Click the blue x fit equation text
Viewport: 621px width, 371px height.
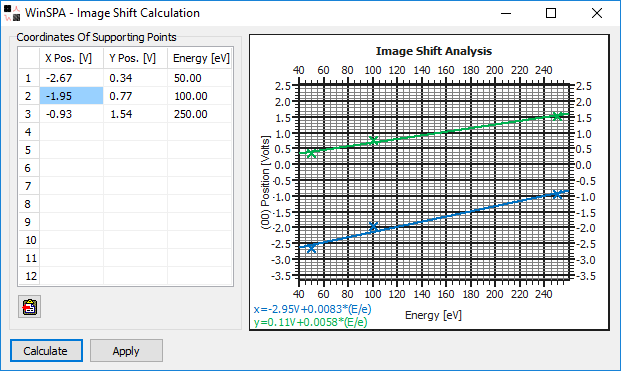(x=312, y=309)
